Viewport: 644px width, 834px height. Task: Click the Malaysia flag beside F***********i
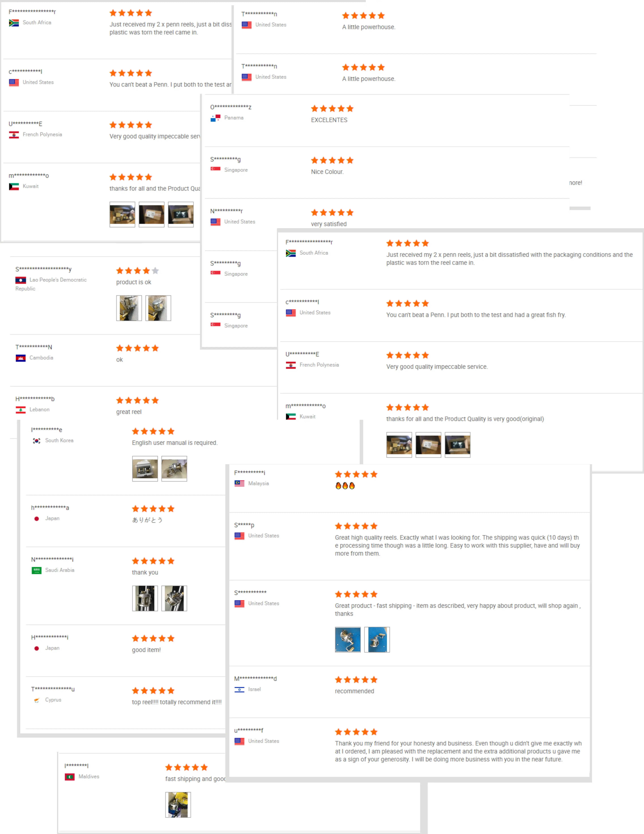[239, 484]
